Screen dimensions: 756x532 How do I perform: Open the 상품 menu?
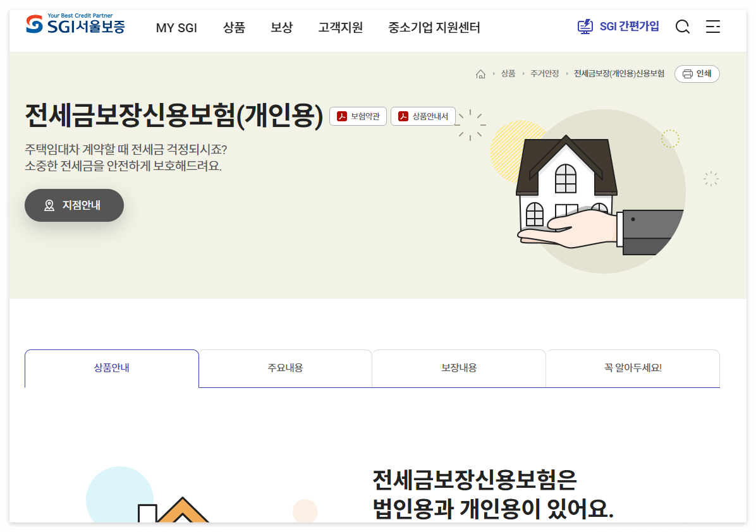point(235,27)
